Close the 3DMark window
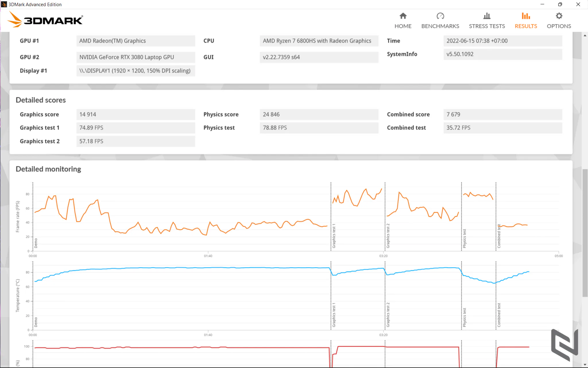The image size is (588, 368). tap(578, 4)
